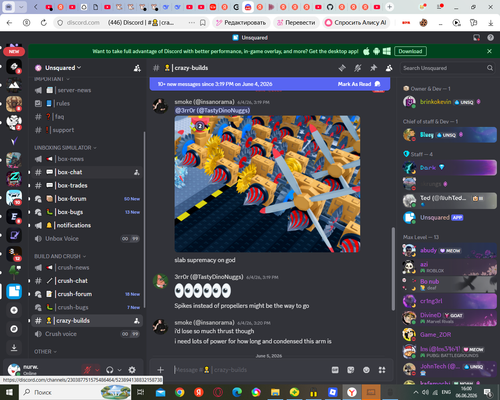Open the crush-chat channel
The image size is (500, 400).
[x=87, y=281]
